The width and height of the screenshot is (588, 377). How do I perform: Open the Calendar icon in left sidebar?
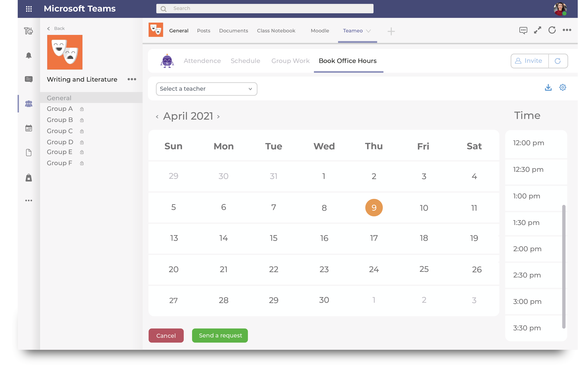coord(29,128)
